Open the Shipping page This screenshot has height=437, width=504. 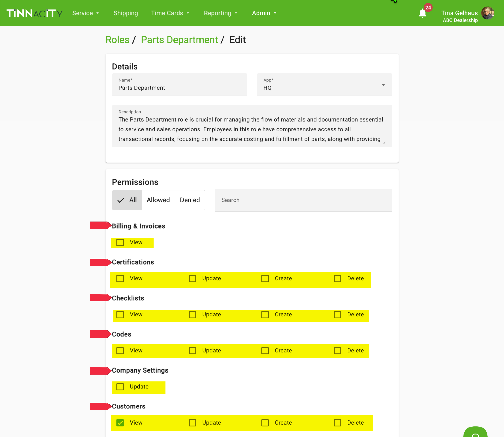click(125, 13)
